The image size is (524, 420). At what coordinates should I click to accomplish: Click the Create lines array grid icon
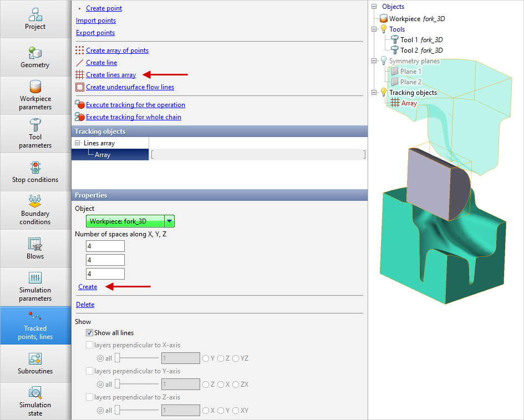[x=80, y=75]
